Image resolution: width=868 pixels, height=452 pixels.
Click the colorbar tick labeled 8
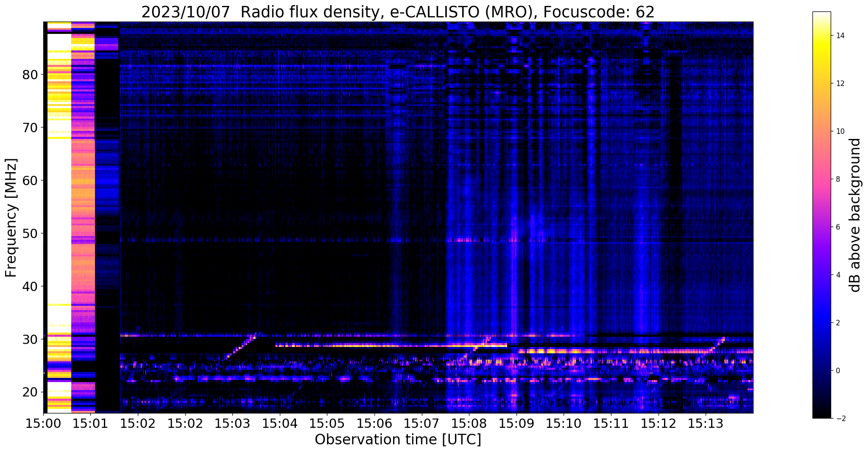coord(838,179)
